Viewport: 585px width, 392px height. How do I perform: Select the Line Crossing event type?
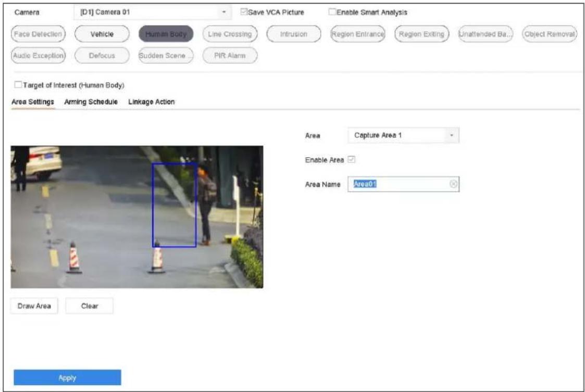click(x=230, y=34)
